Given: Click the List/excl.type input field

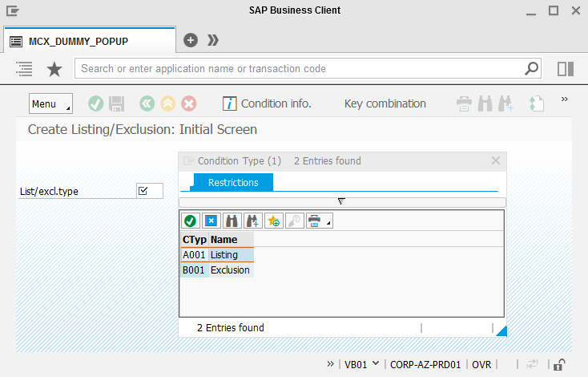Looking at the screenshot, I should (x=150, y=191).
